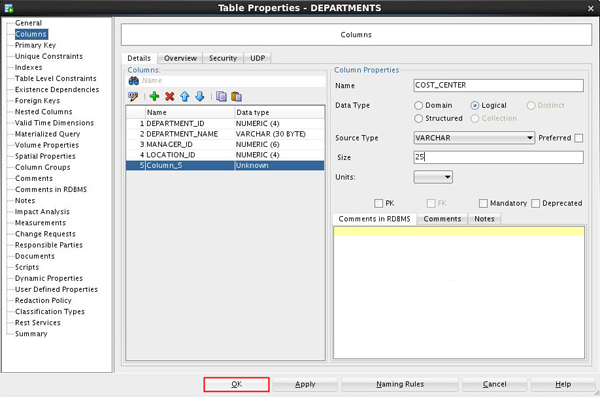The height and width of the screenshot is (397, 600).
Task: Select the MANAGER_ID column row
Action: coord(225,144)
